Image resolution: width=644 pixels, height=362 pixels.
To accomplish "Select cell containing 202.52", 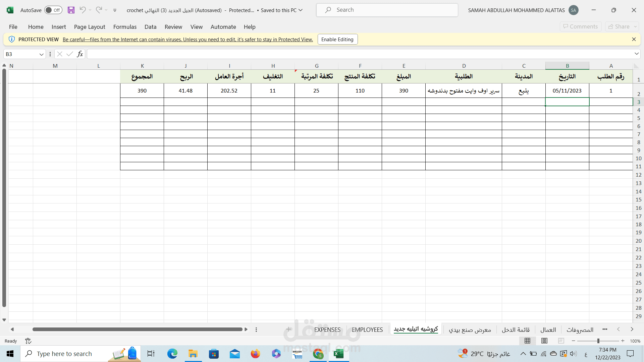I will (x=229, y=90).
